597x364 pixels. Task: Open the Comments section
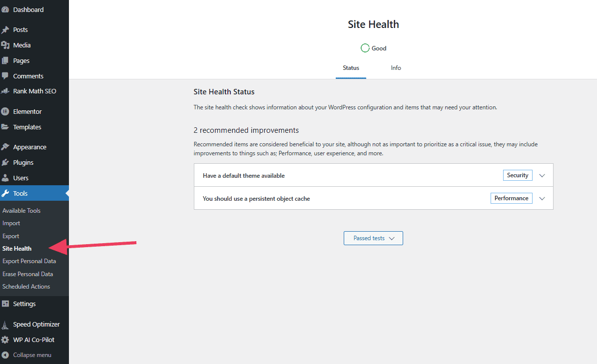(26, 75)
